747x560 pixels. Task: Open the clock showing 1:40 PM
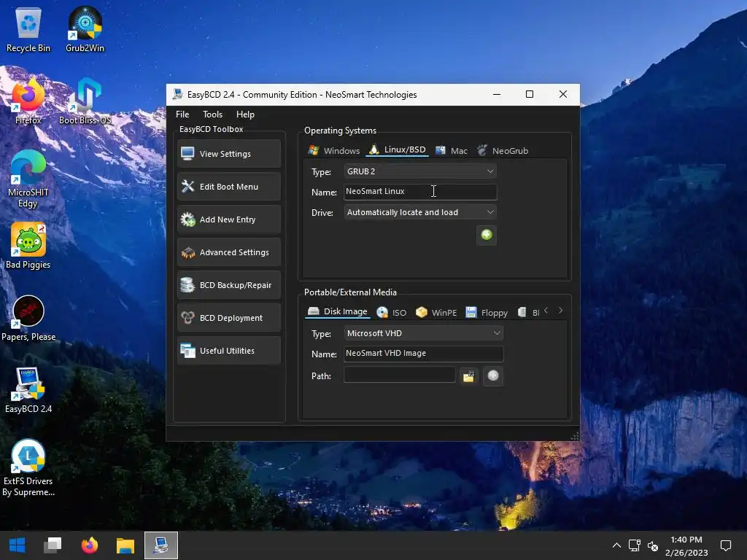(x=686, y=545)
